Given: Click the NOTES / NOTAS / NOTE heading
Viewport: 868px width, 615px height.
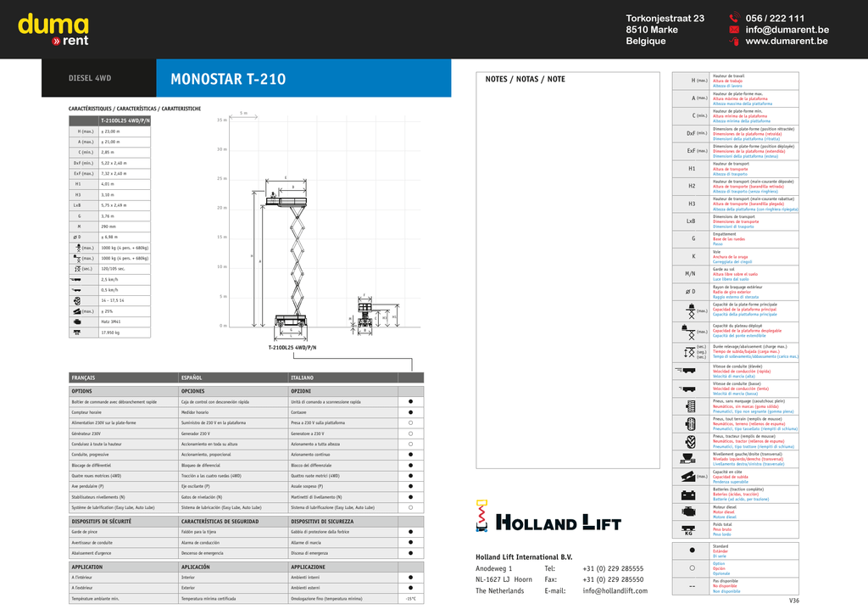Looking at the screenshot, I should point(525,79).
